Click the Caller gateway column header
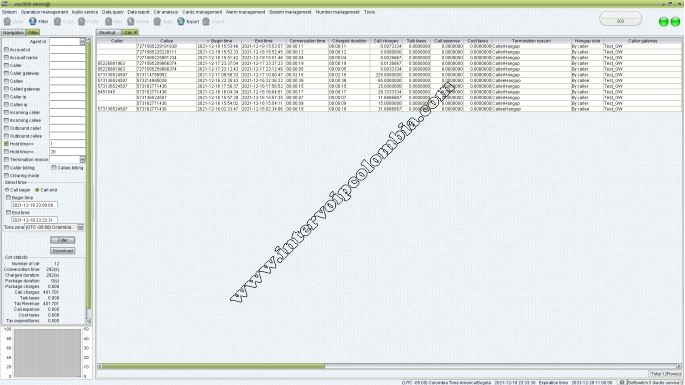 pyautogui.click(x=643, y=41)
